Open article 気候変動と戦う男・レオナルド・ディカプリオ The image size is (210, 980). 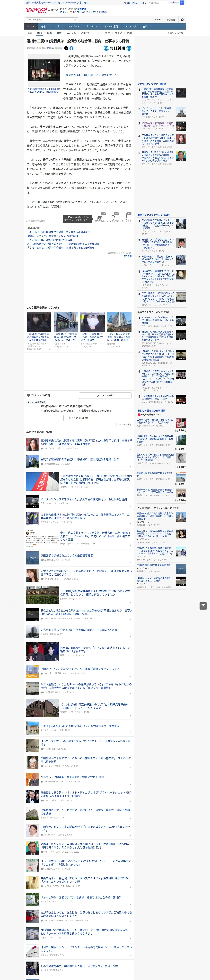click(x=86, y=794)
